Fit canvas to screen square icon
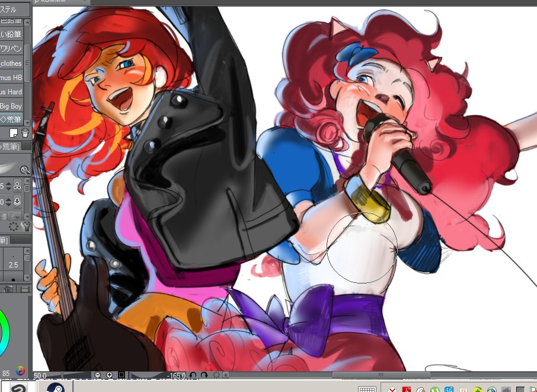 [x=122, y=375]
